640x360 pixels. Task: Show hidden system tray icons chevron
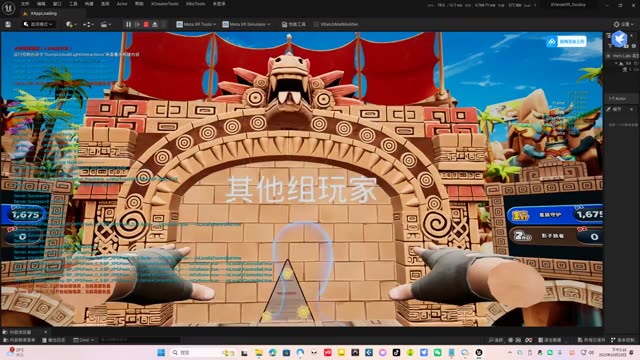pos(510,353)
